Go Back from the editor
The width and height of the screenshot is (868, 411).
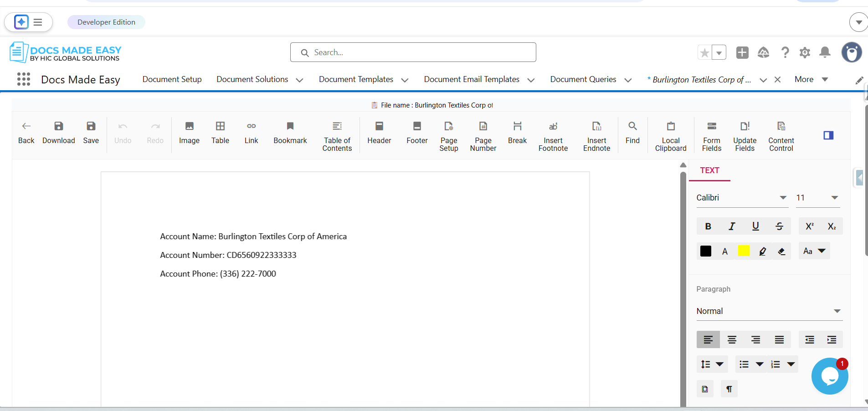(26, 132)
